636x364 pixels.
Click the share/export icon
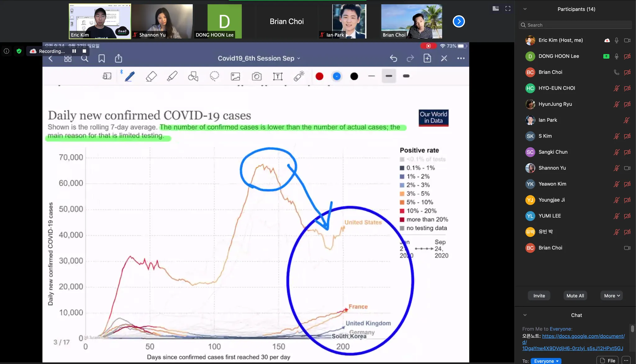click(x=119, y=58)
